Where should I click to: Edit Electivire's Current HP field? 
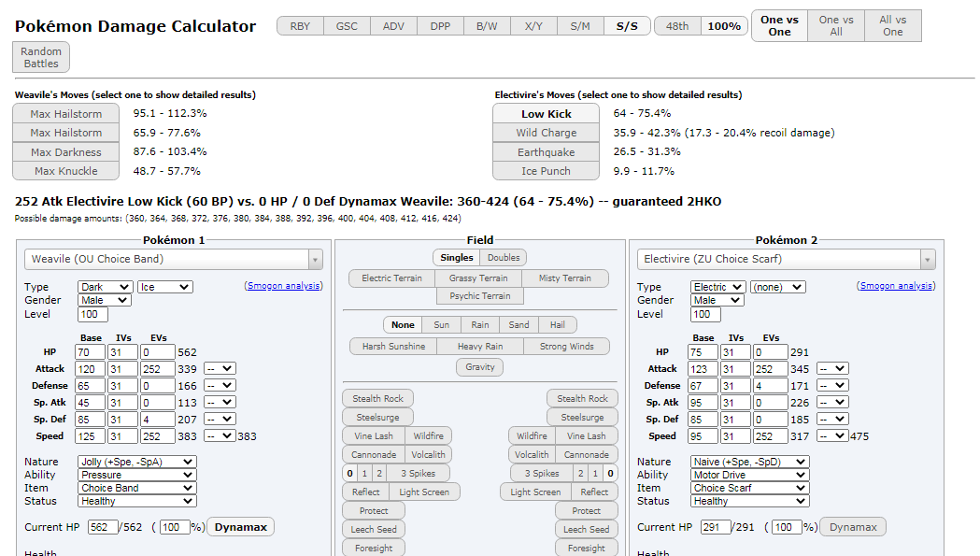716,527
